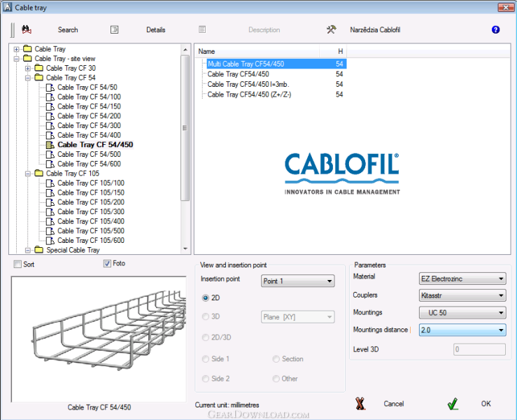Image resolution: width=517 pixels, height=420 pixels.
Task: Click the highlighted icon of Cable Tray CF 54/450
Action: [50, 145]
